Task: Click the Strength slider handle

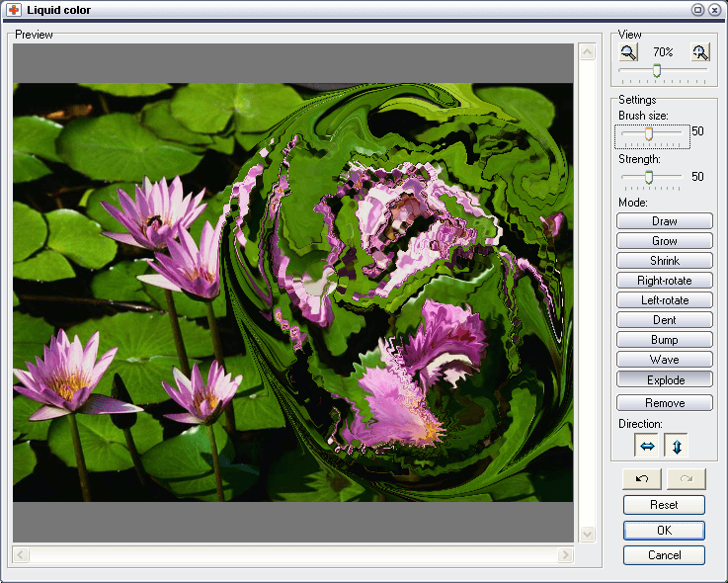Action: point(649,177)
